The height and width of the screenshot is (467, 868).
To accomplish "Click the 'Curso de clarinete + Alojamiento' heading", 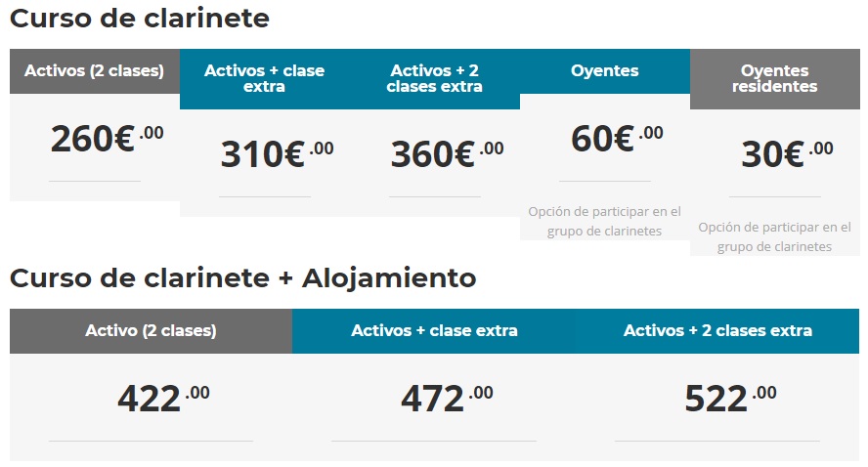I will click(x=243, y=278).
